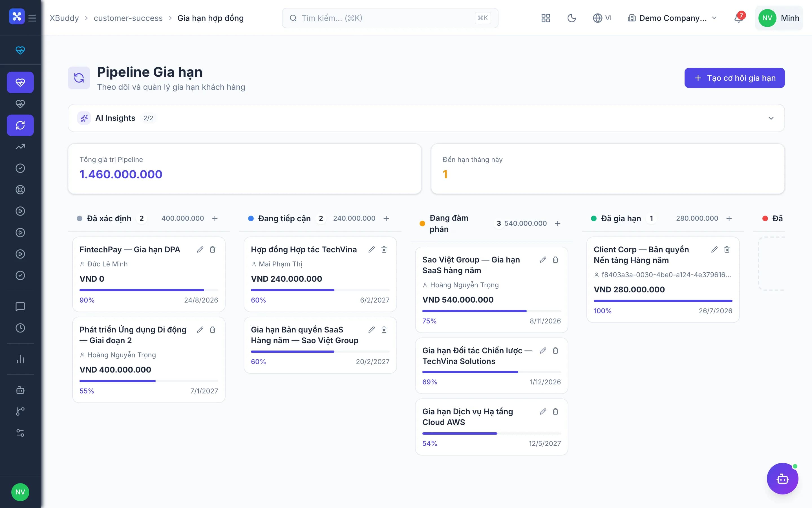Click the VND 540.000.000 amount
The height and width of the screenshot is (508, 812).
coord(458,300)
